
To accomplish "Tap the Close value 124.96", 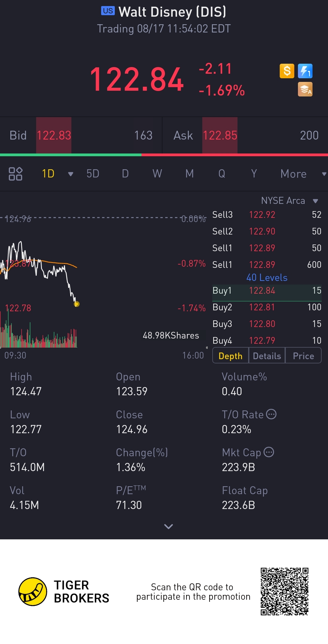I will click(132, 429).
